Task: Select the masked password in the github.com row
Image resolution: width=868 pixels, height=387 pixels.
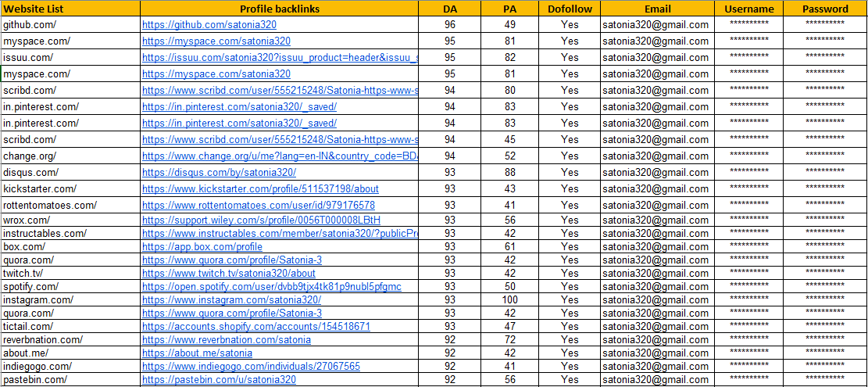Action: pos(825,25)
